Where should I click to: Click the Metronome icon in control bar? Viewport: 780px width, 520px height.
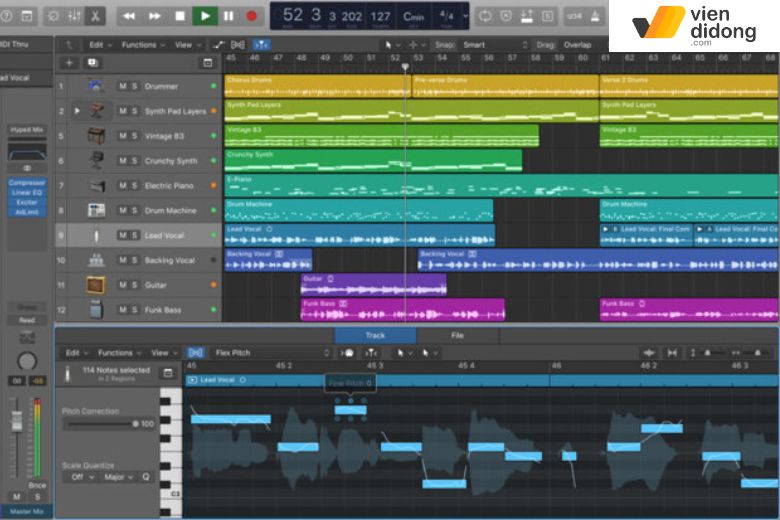(x=595, y=16)
